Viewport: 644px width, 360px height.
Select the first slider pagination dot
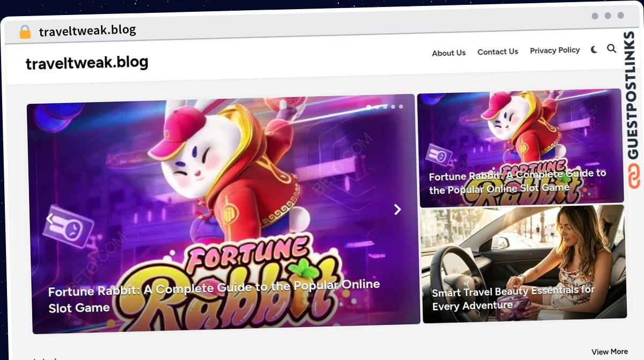369,107
